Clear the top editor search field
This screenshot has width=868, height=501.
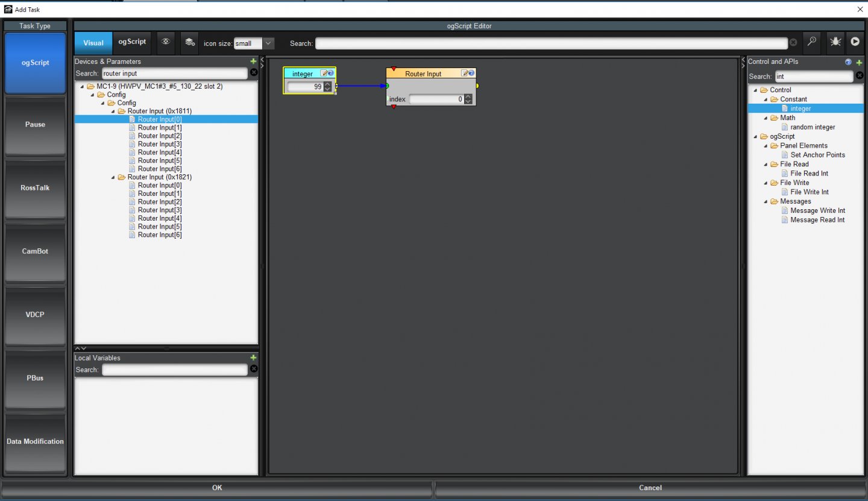tap(793, 43)
